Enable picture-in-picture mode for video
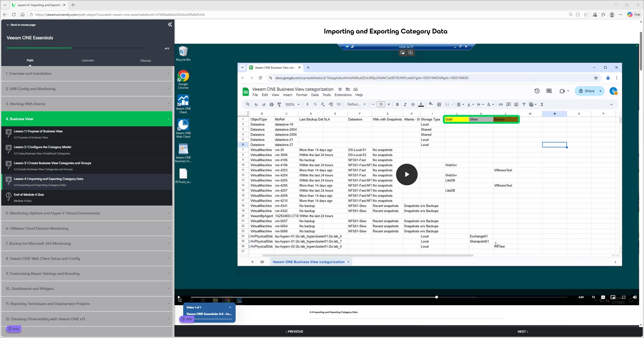The height and width of the screenshot is (338, 644). coord(613,297)
